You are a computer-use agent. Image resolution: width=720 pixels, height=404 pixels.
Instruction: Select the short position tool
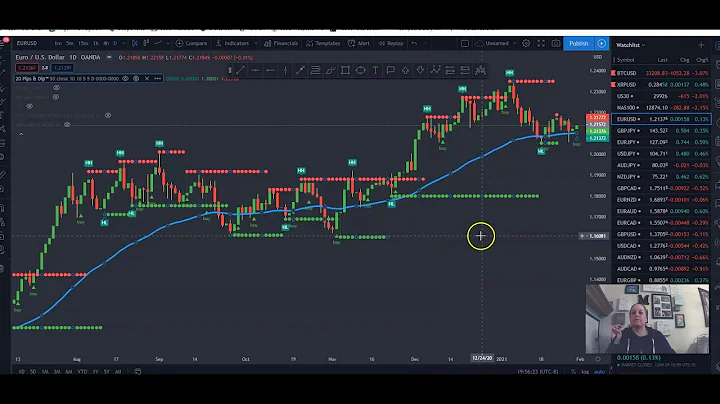(465, 70)
